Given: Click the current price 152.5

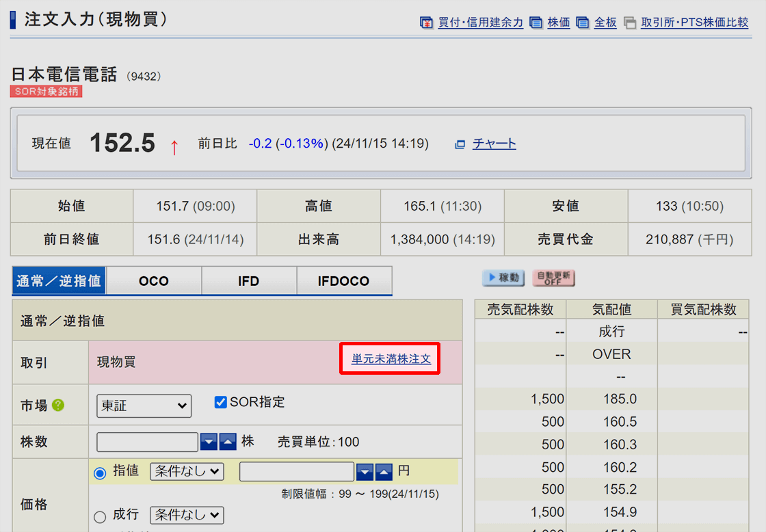Looking at the screenshot, I should [x=122, y=143].
